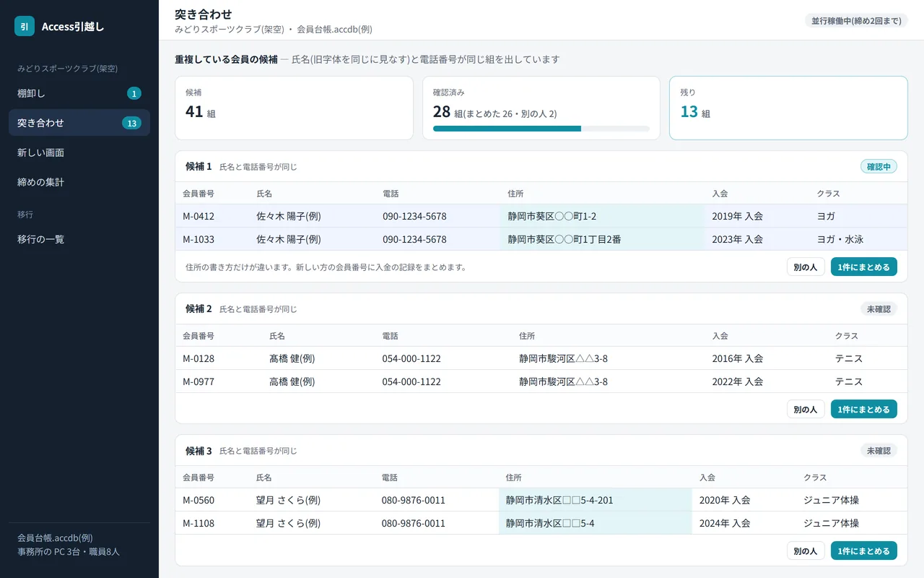Screen dimensions: 924x578
Task: Select the 残り 13組 summary card
Action: pyautogui.click(x=788, y=108)
